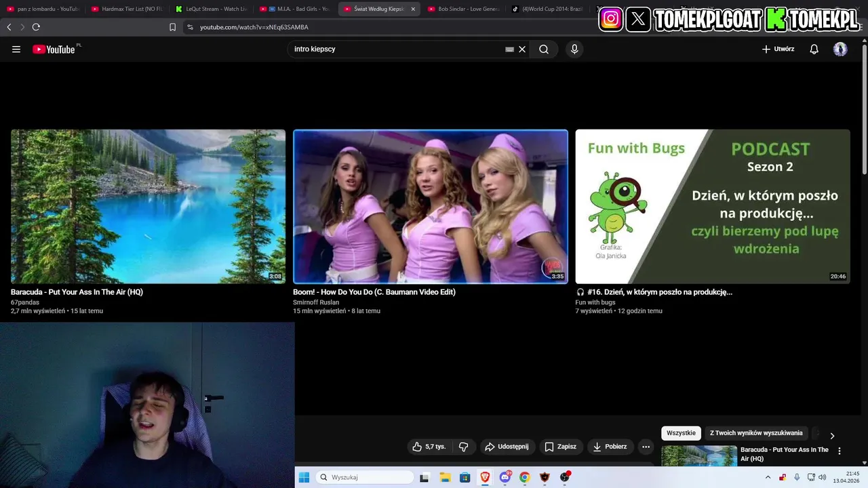Click title 'Baracuda - Put Your Ass In The Air (HQ)' under large thumbnail
868x488 pixels.
(77, 292)
